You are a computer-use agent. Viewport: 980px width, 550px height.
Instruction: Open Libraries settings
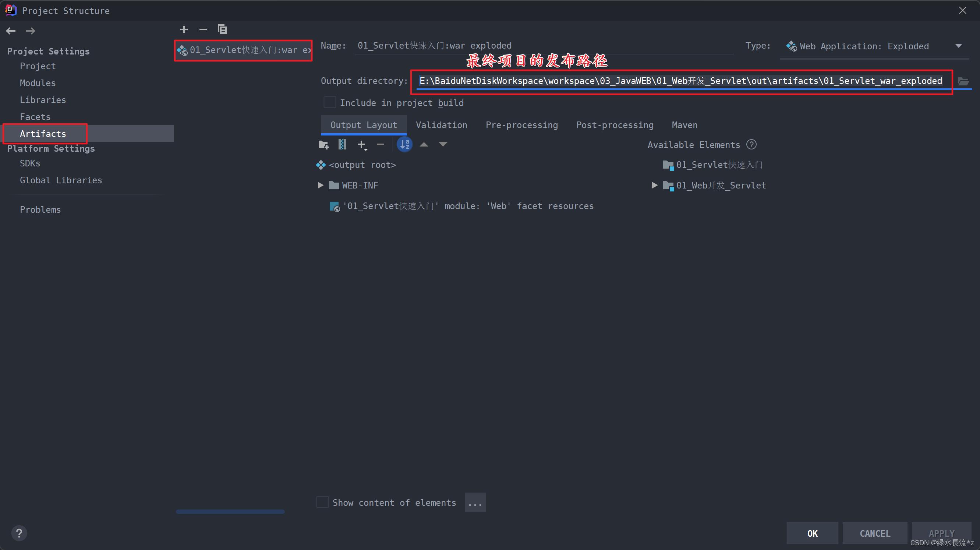click(x=43, y=100)
